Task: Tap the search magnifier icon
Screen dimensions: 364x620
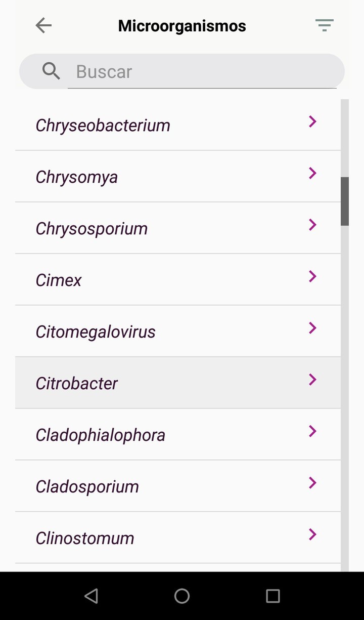Action: click(x=51, y=71)
